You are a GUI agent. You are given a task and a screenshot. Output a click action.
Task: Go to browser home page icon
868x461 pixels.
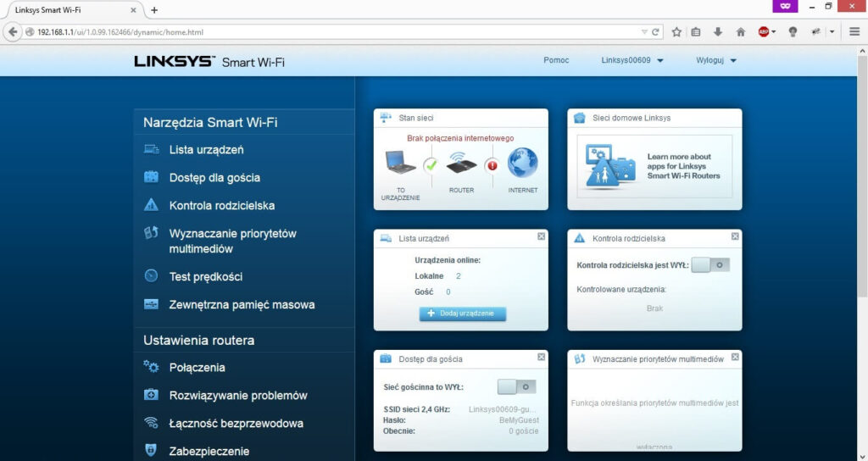[x=741, y=32]
